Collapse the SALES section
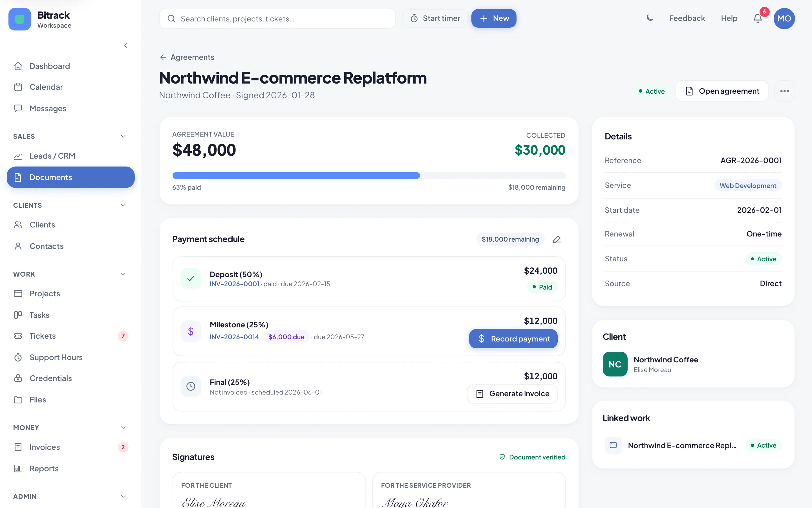This screenshot has height=508, width=812. (123, 136)
